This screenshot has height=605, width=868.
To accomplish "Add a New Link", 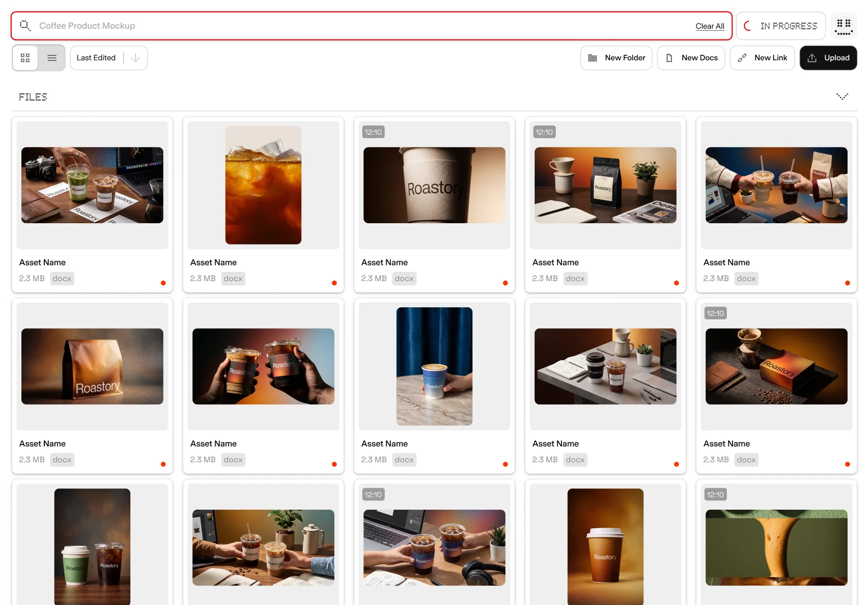I will 762,58.
